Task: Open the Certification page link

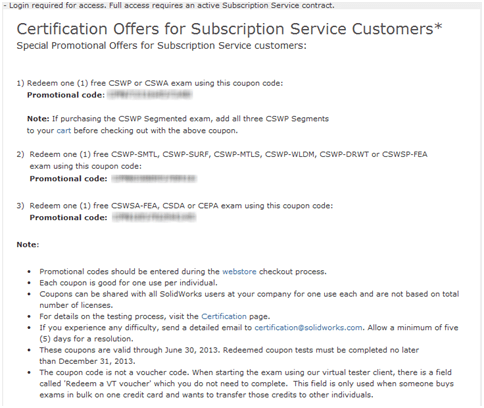Action: [224, 316]
